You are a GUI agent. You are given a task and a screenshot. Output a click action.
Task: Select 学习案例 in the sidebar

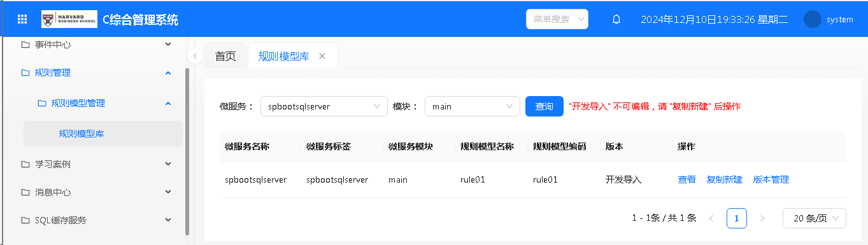click(53, 164)
